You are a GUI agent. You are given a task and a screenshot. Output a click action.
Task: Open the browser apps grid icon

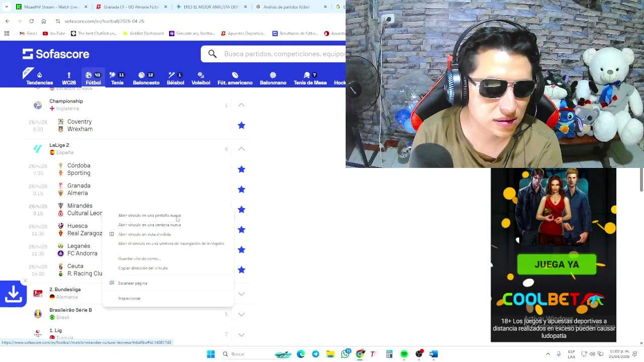[7, 33]
